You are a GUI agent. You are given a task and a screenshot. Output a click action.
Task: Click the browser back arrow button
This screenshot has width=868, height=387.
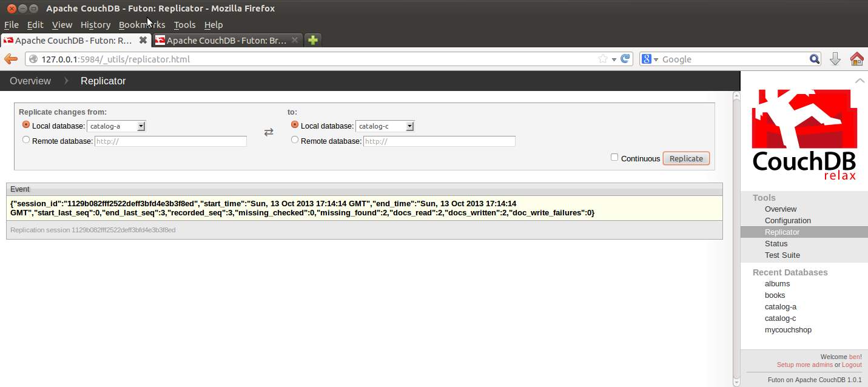pyautogui.click(x=11, y=59)
